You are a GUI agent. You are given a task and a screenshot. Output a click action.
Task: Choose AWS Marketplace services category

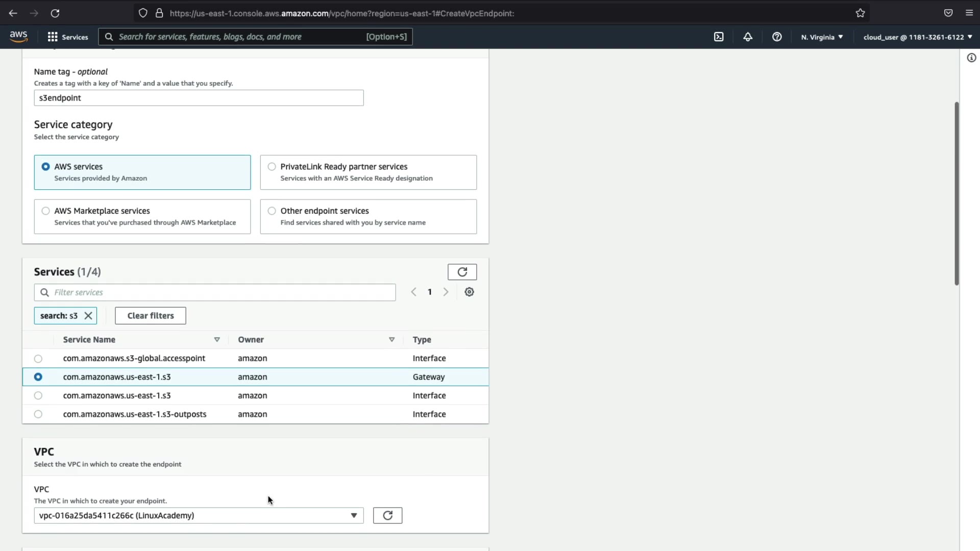(46, 211)
